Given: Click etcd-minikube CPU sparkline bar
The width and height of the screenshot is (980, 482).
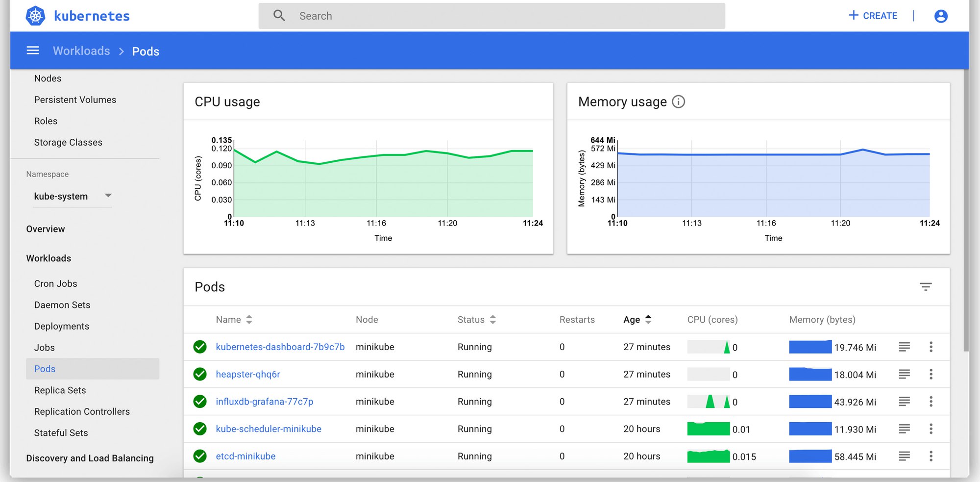Looking at the screenshot, I should coord(709,456).
